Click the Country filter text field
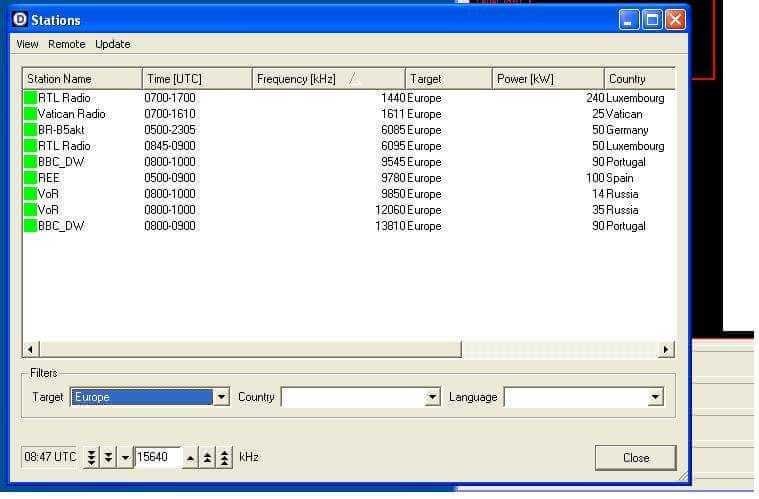This screenshot has width=759, height=499. (x=353, y=397)
